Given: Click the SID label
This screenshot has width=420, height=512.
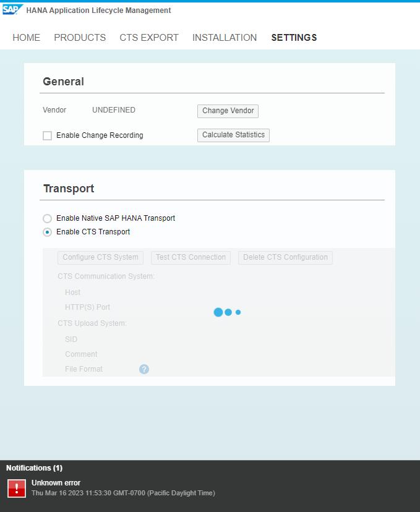Looking at the screenshot, I should [x=71, y=339].
